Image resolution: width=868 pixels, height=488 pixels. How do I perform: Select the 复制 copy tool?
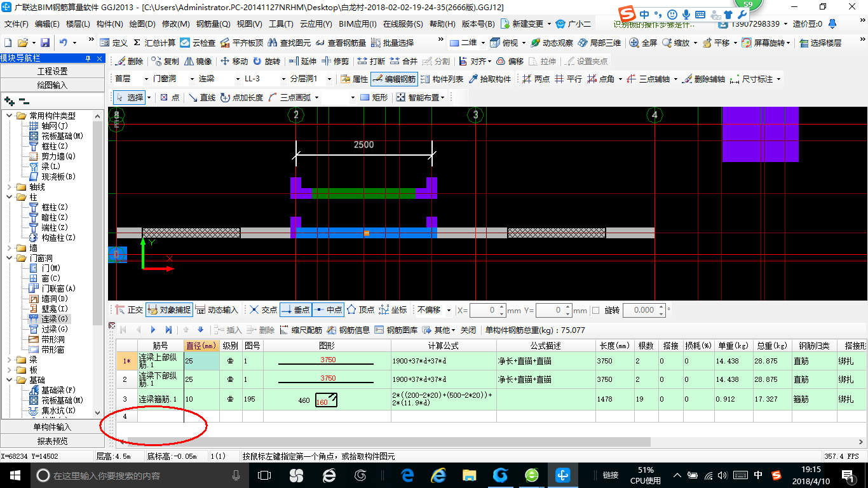click(x=165, y=62)
